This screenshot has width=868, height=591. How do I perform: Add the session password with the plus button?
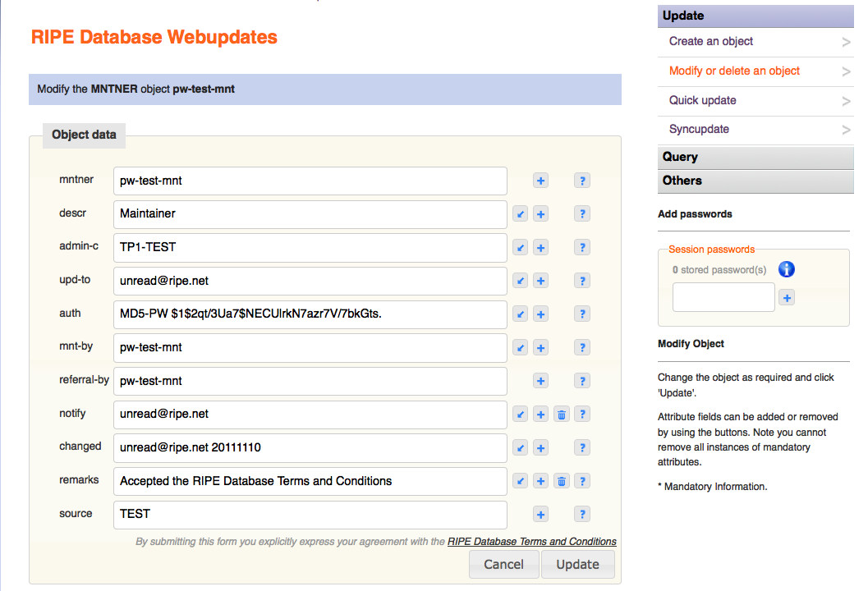point(787,298)
